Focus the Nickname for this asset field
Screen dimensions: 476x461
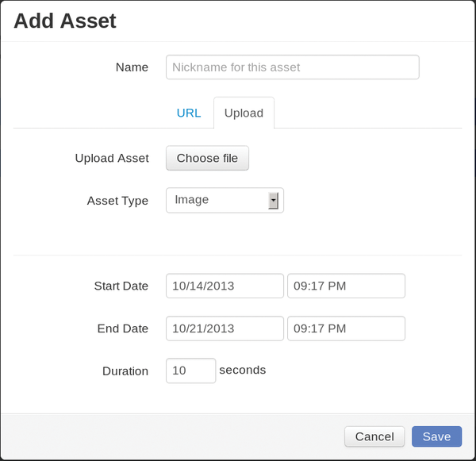click(293, 67)
